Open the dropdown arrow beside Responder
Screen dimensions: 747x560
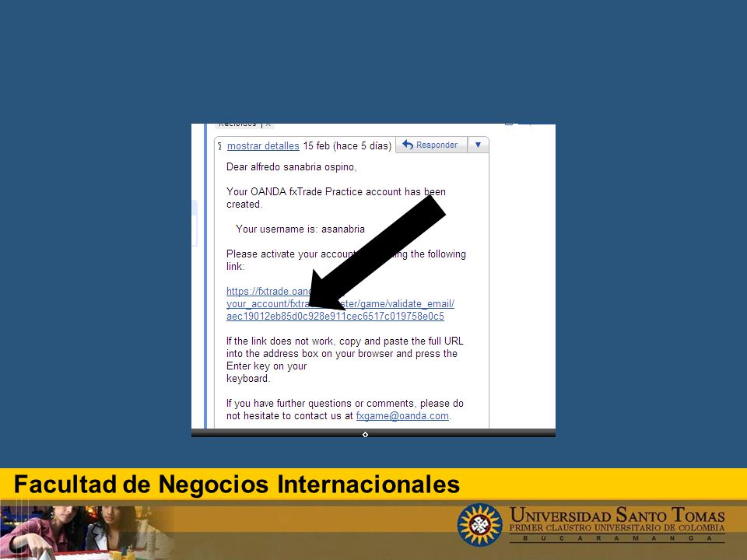tap(479, 145)
